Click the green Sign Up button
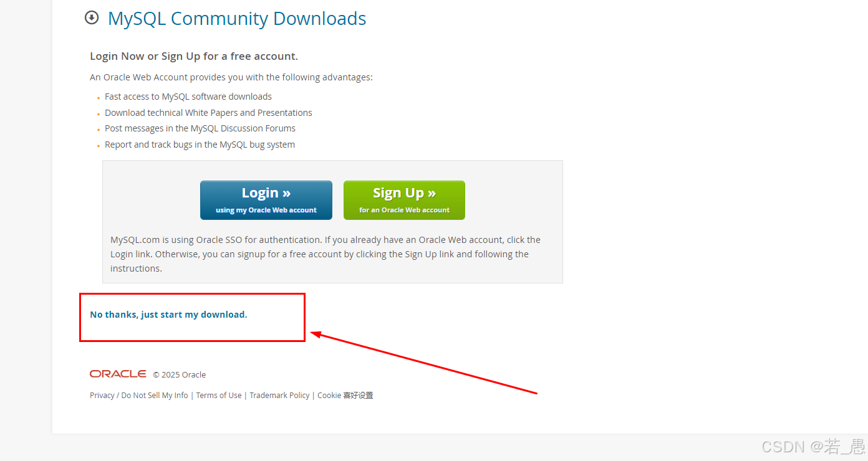Image resolution: width=868 pixels, height=461 pixels. [x=404, y=200]
